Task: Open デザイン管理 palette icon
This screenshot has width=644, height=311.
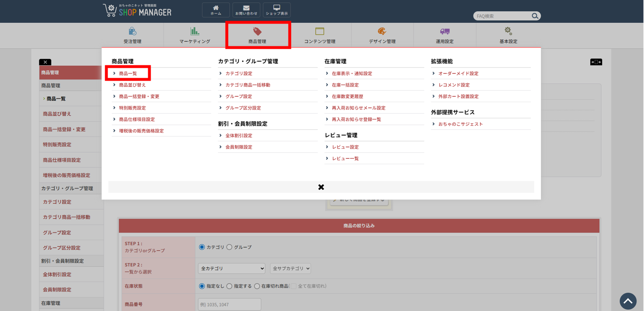Action: 382,31
